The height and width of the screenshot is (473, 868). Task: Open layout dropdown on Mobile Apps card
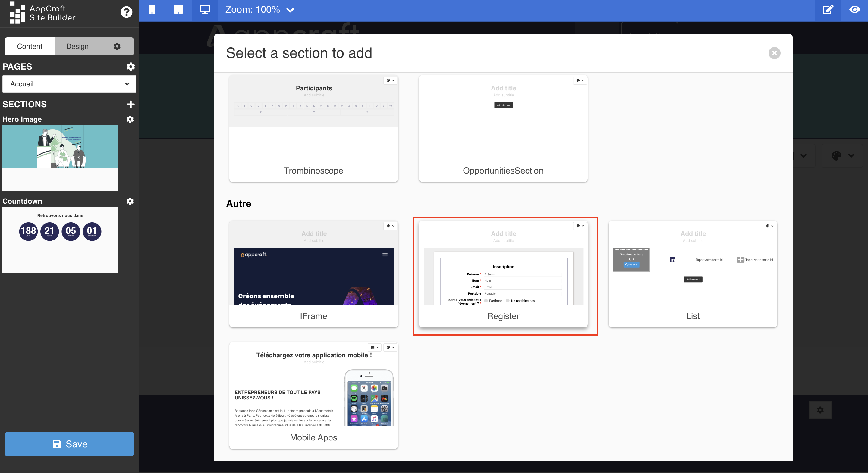[375, 347]
